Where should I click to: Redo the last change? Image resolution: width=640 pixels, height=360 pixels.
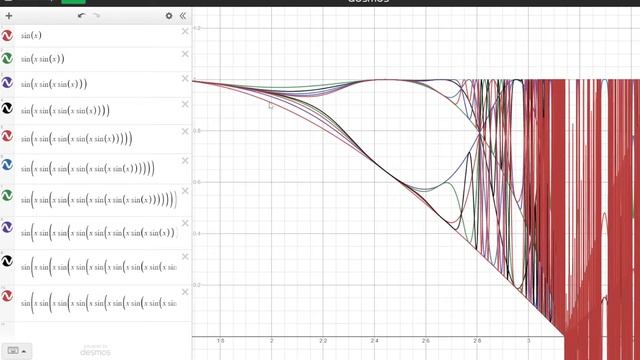click(x=96, y=16)
